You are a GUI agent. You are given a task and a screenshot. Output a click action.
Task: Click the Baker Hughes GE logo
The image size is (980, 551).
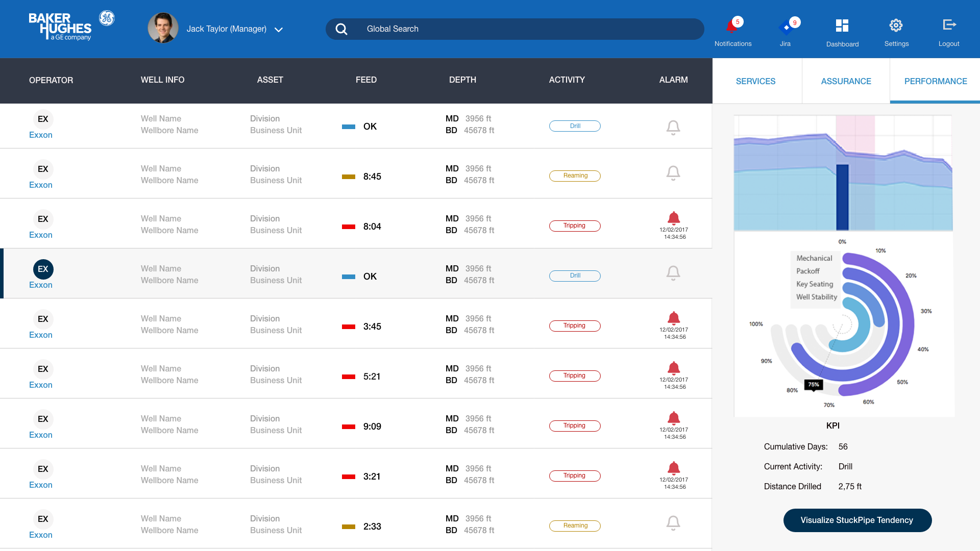coord(71,26)
